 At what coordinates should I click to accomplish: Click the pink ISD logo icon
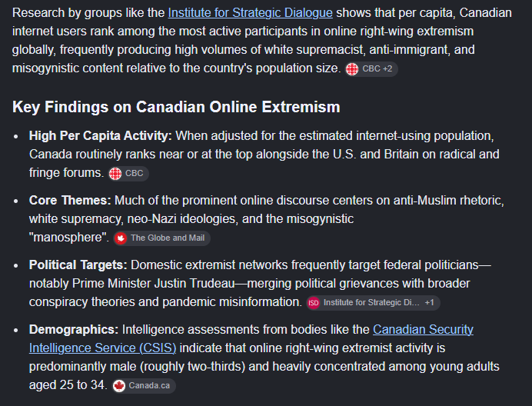coord(313,303)
